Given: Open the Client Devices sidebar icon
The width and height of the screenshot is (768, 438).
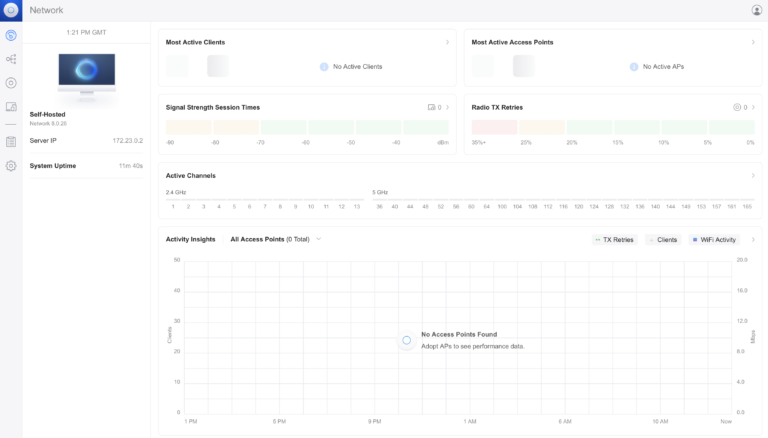Looking at the screenshot, I should 11,106.
